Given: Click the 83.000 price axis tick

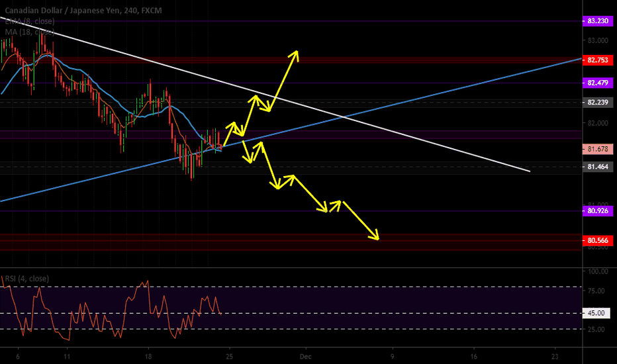Looking at the screenshot, I should click(x=598, y=40).
